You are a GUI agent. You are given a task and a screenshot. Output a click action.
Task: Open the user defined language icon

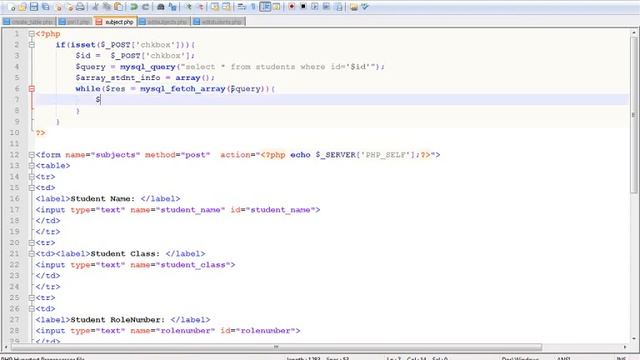[276, 7]
